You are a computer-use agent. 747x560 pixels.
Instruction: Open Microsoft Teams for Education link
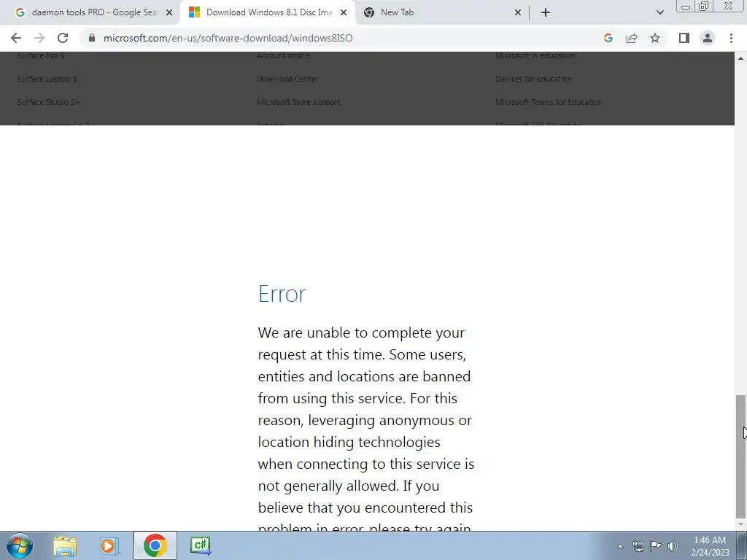(x=549, y=102)
